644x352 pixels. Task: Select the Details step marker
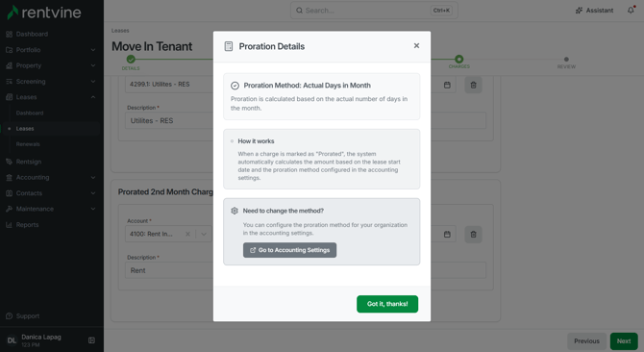pyautogui.click(x=131, y=59)
